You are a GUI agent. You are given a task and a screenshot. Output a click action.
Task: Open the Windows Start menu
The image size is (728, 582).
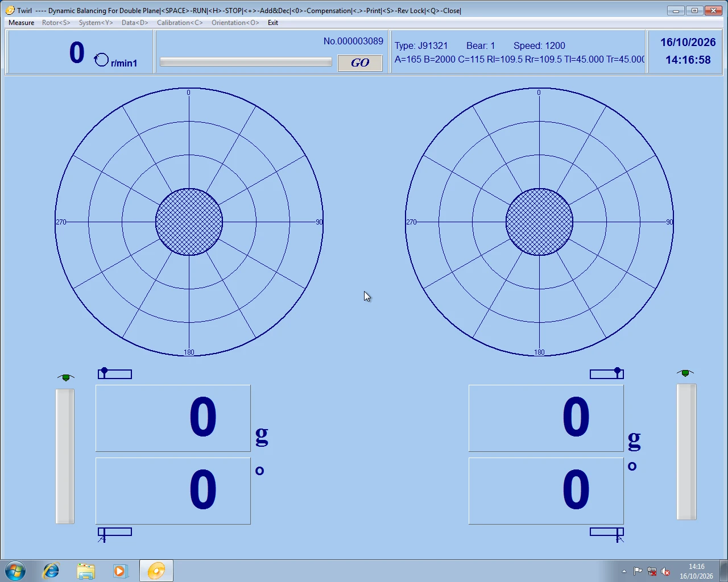pyautogui.click(x=15, y=571)
